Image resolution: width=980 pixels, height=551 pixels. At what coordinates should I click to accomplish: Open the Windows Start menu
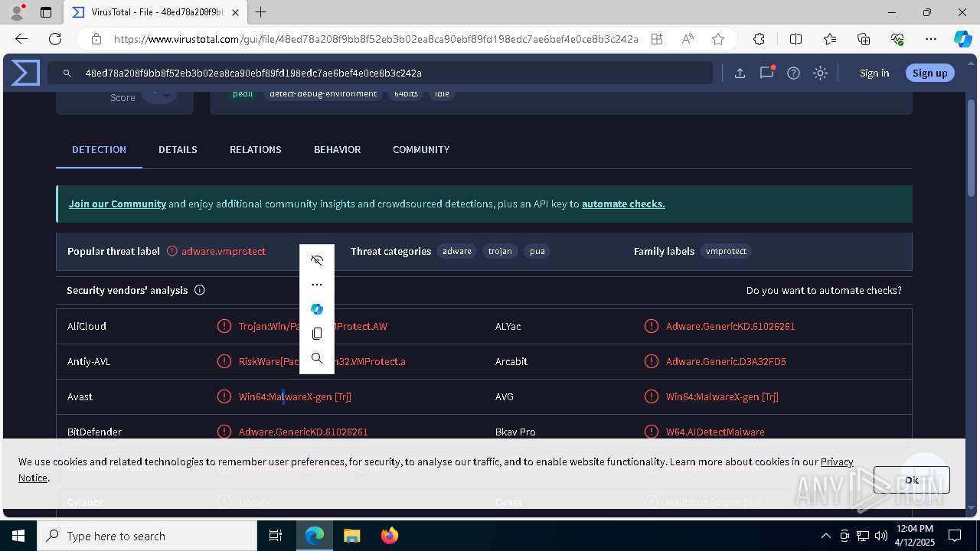[x=18, y=536]
